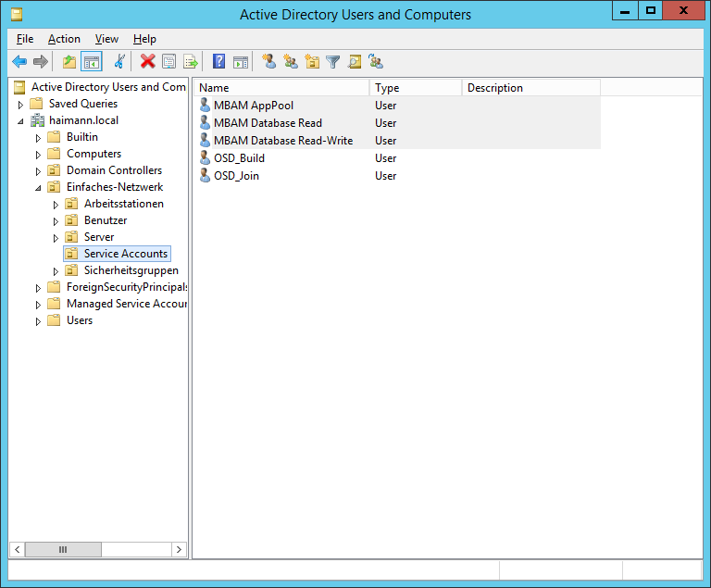
Task: Collapse haimann.local domain node
Action: click(20, 121)
